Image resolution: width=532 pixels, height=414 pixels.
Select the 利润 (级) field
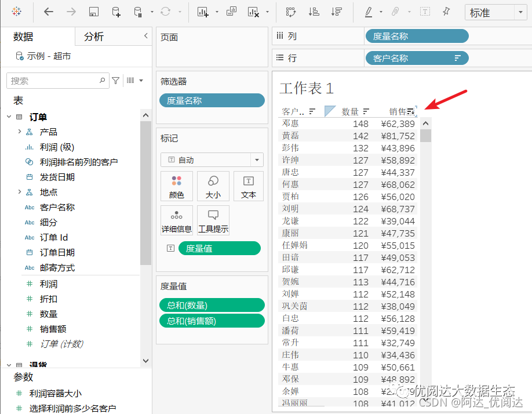(57, 147)
